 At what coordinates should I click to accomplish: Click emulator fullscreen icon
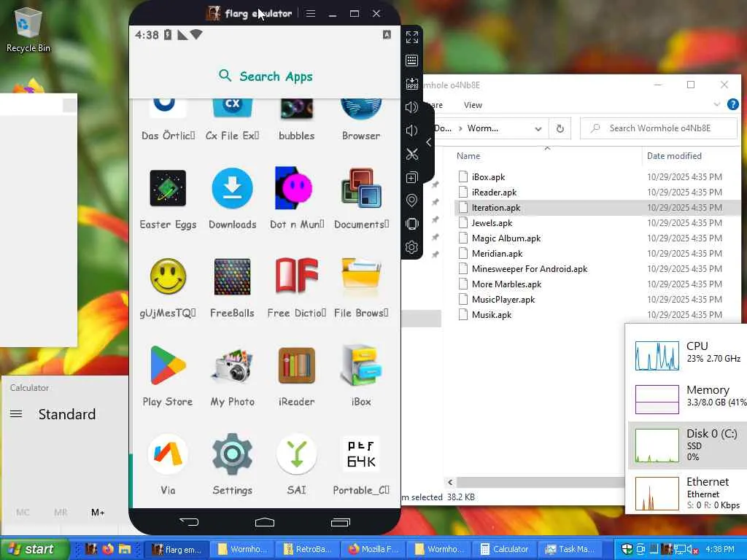(x=412, y=37)
